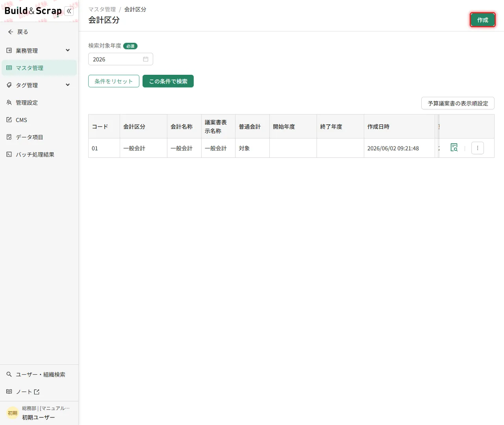Click the Build&Scrap logo
Screen dimensions: 504x425
33,11
